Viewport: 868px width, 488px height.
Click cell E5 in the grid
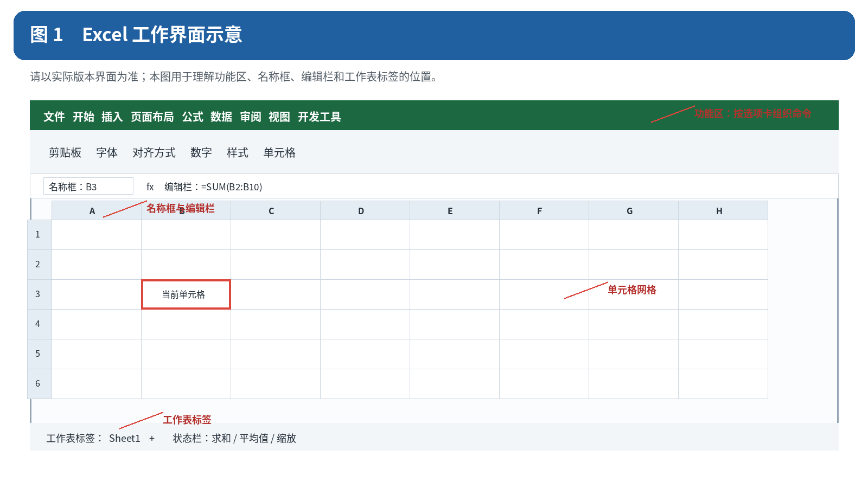pos(455,354)
